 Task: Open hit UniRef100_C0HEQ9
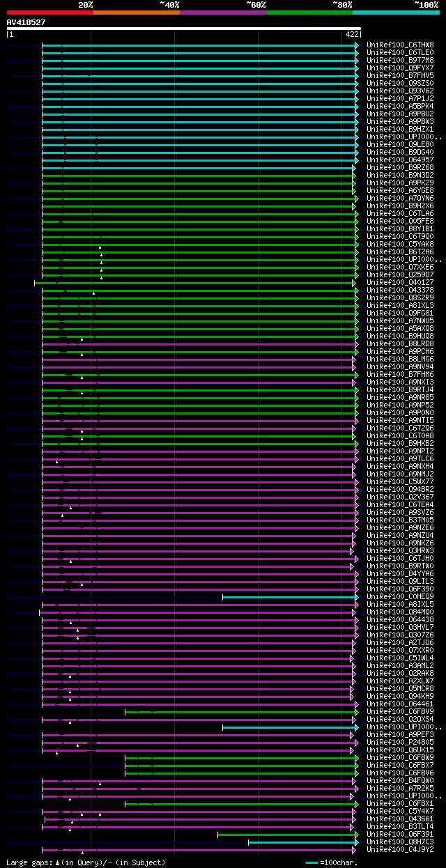pyautogui.click(x=400, y=596)
